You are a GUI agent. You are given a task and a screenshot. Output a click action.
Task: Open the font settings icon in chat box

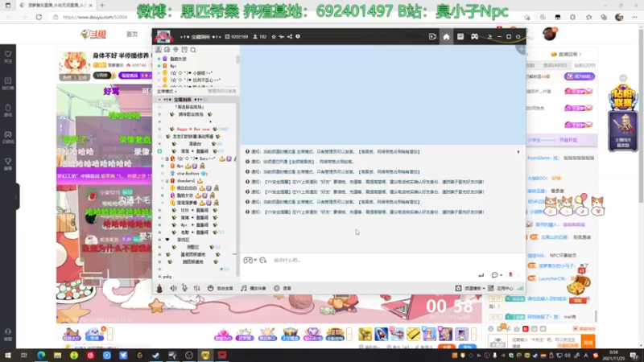(x=263, y=260)
